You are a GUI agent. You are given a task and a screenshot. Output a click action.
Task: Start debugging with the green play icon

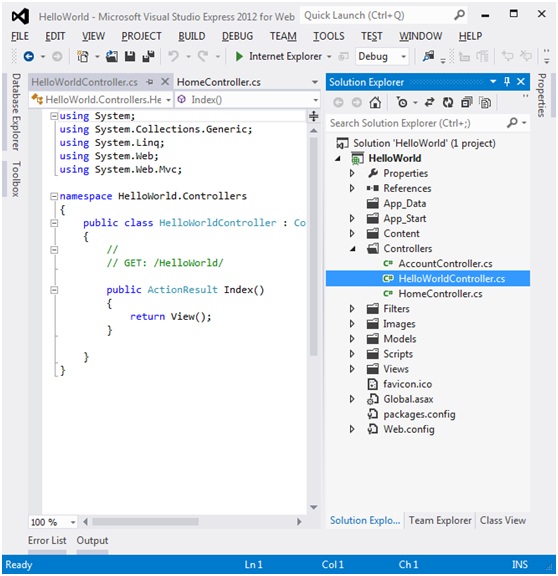(x=239, y=57)
